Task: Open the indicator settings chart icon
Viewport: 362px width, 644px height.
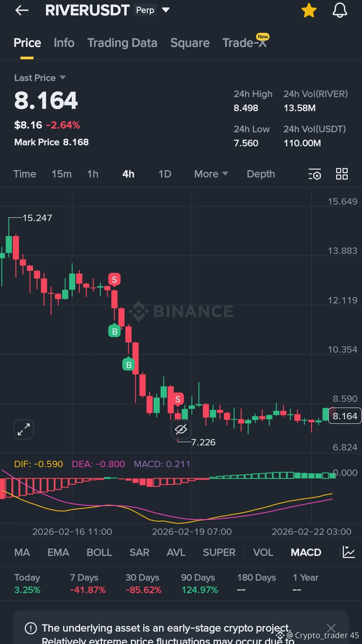Action: tap(349, 552)
